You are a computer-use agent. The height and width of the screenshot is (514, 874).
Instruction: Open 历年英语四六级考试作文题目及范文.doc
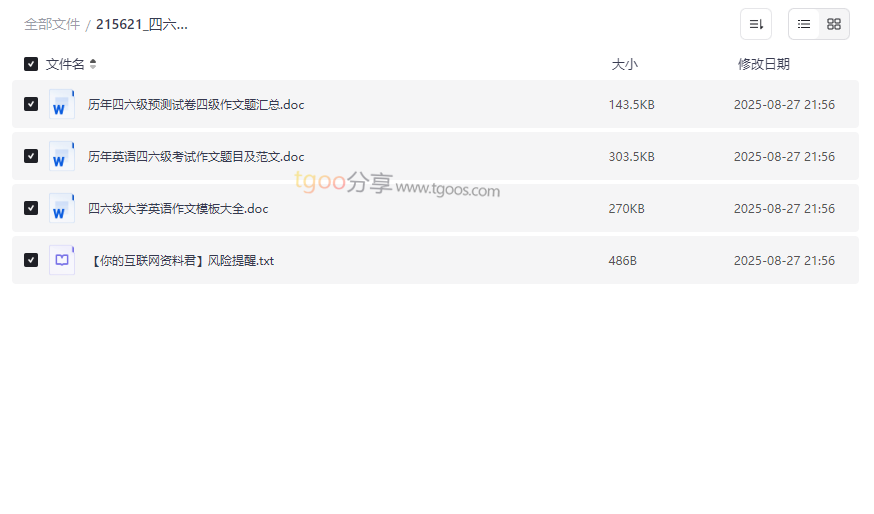point(196,157)
